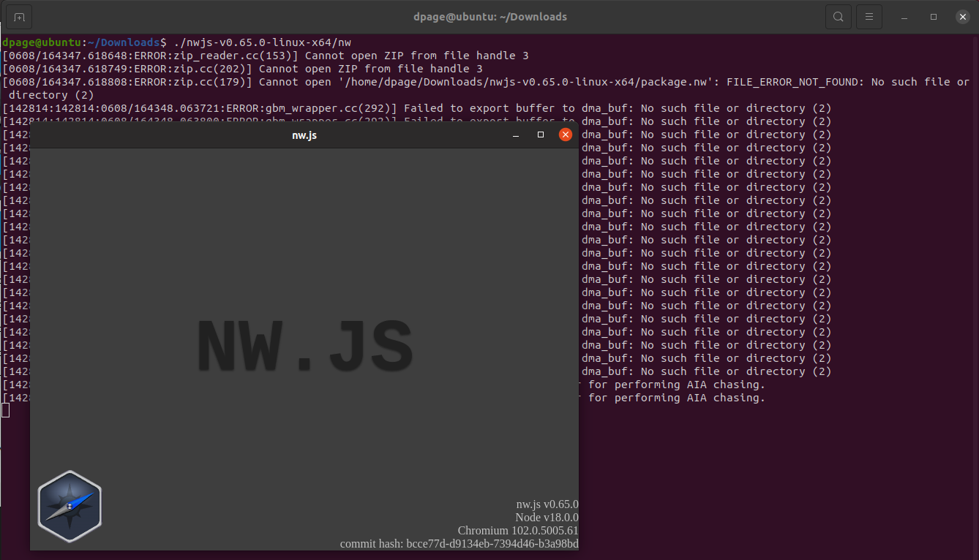Maximize the terminal window
The width and height of the screenshot is (979, 560).
point(934,17)
